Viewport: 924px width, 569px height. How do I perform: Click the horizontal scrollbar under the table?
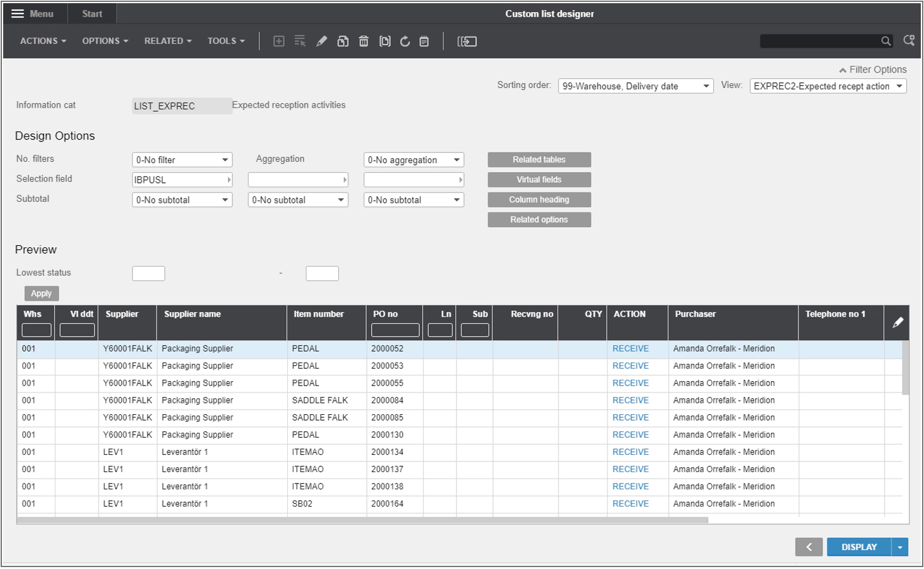point(363,520)
